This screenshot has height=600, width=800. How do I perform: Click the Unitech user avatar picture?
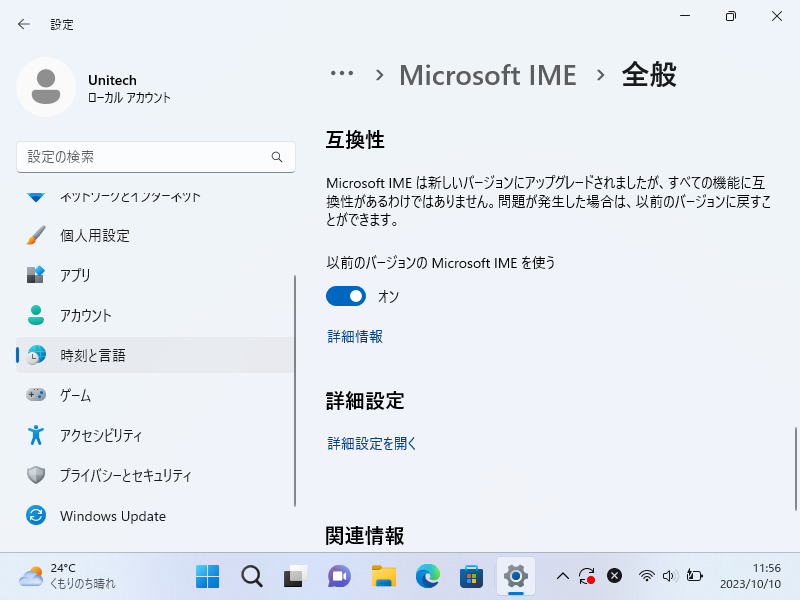(46, 87)
